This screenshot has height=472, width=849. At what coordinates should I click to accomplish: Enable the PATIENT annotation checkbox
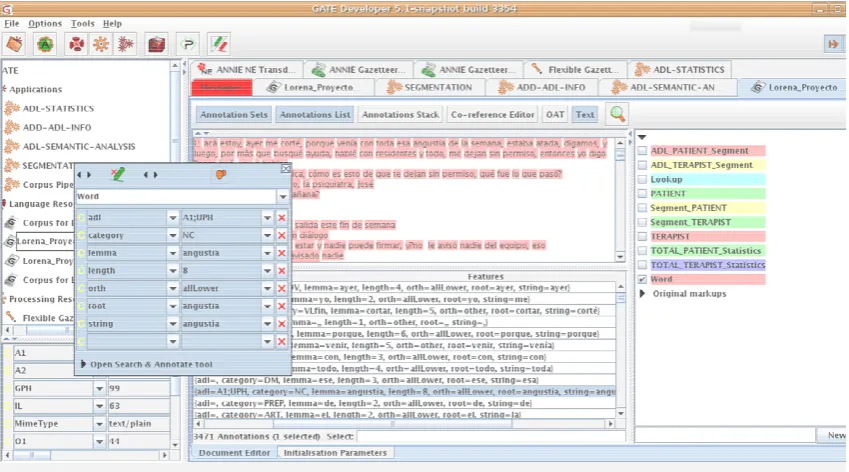coord(642,193)
